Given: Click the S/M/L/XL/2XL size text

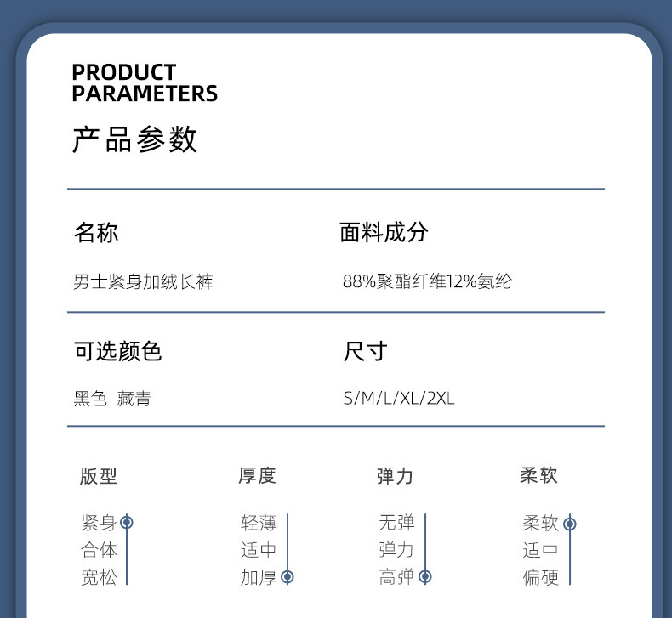Looking at the screenshot, I should tap(399, 399).
